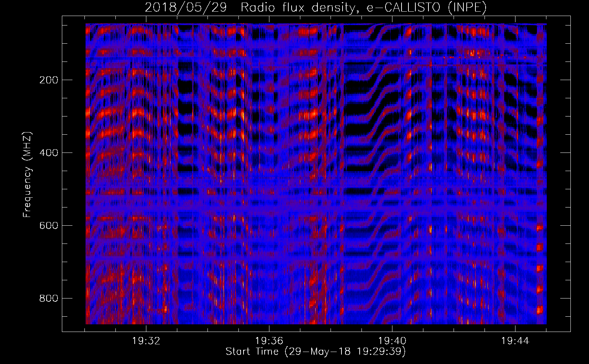Image resolution: width=589 pixels, height=364 pixels.
Task: Click the "Start Time (29-May-18 19:29:39)" label
Action: 316,352
